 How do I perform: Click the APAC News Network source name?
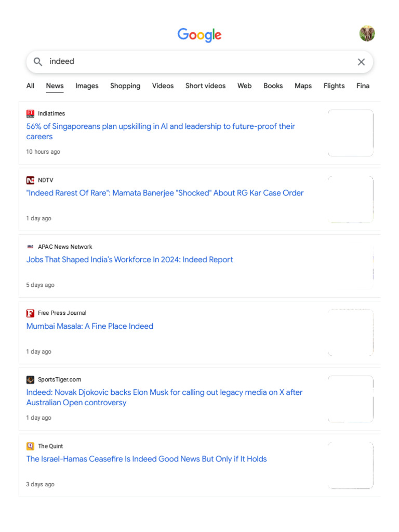click(65, 247)
